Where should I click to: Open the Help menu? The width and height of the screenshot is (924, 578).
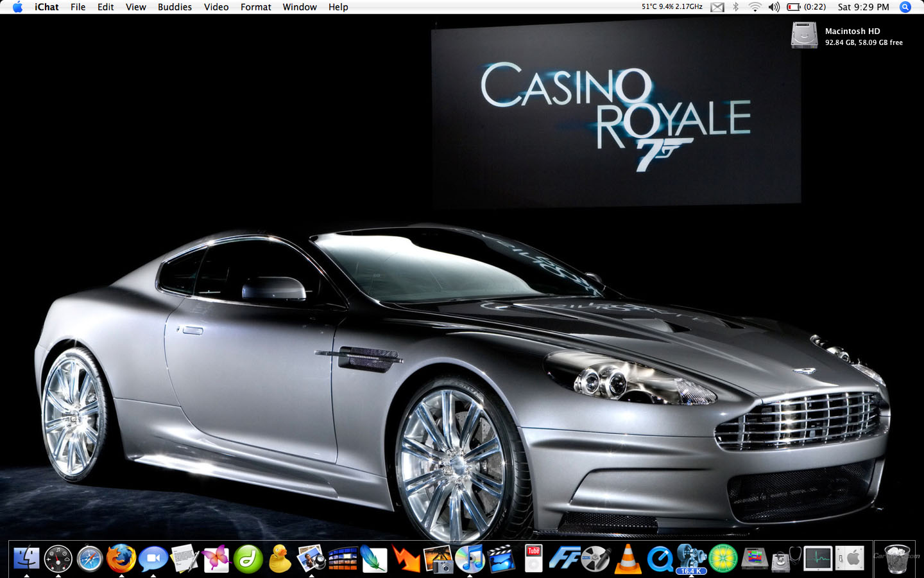pyautogui.click(x=338, y=7)
